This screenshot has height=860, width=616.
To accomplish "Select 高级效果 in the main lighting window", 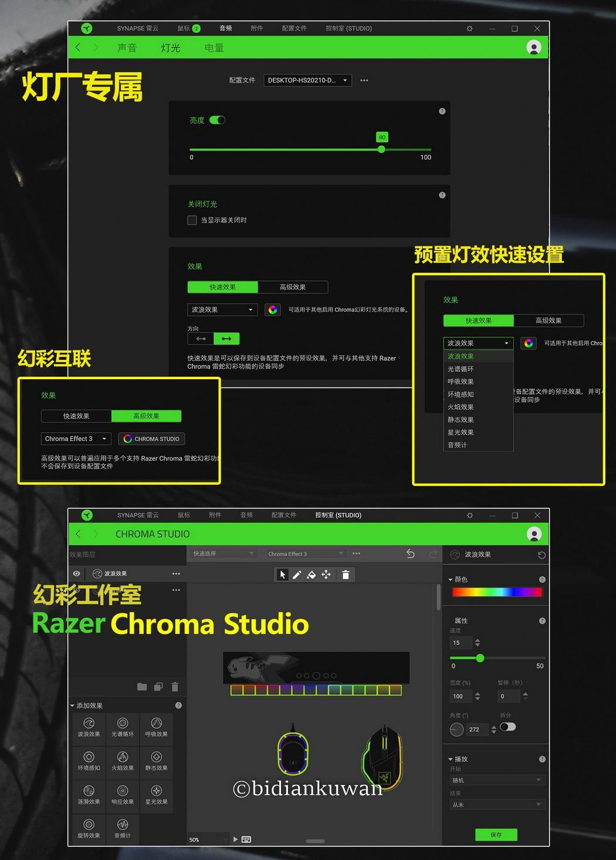I will click(293, 287).
